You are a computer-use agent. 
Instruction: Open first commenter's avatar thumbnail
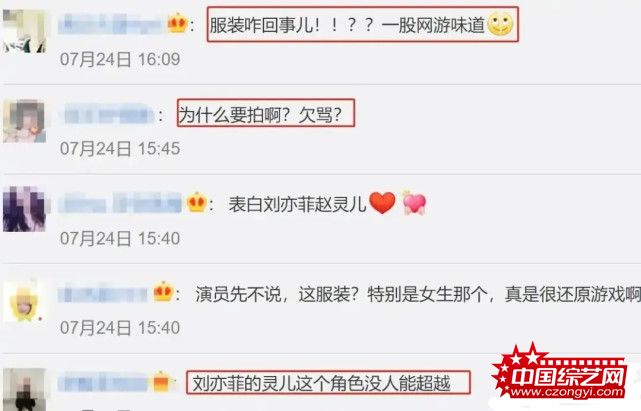(x=24, y=31)
